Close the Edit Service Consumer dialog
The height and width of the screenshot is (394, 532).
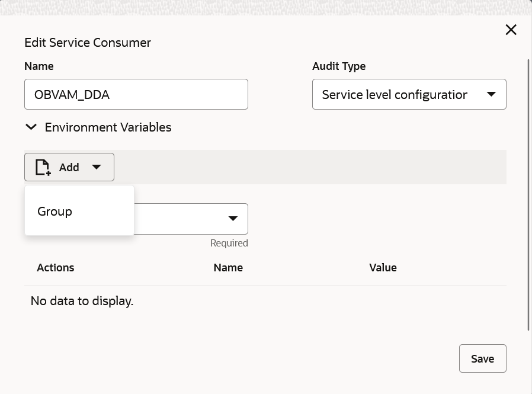(511, 30)
